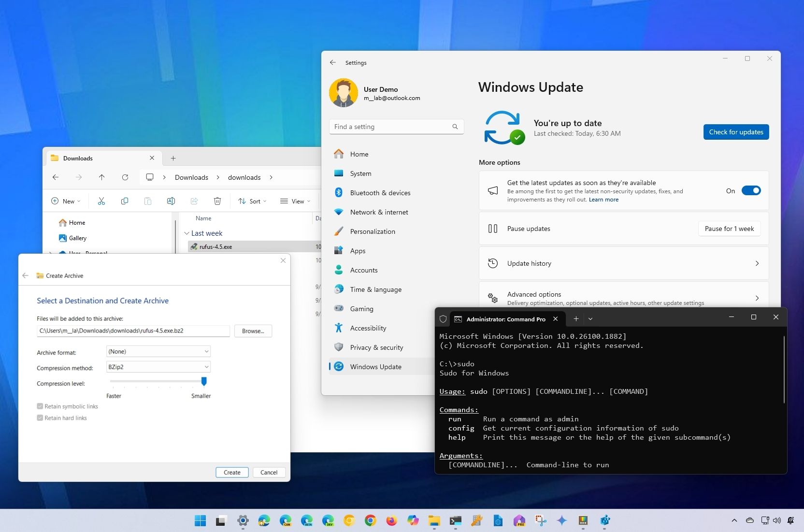
Task: Select Bluetooth & devices in Settings sidebar
Action: [x=380, y=193]
